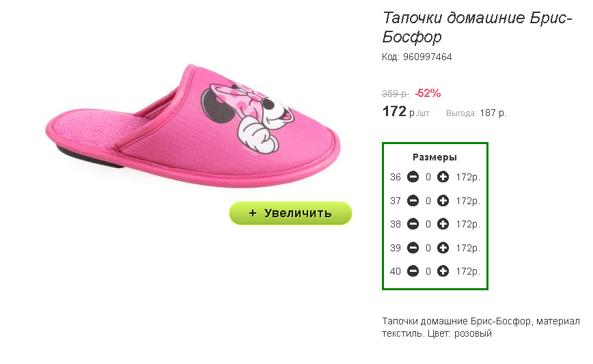This screenshot has height=364, width=593.
Task: Select the quantity field for size 38
Action: (428, 224)
